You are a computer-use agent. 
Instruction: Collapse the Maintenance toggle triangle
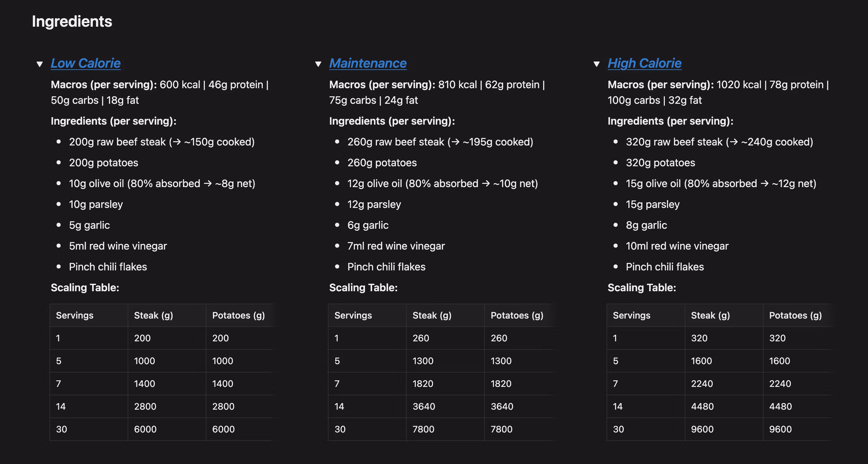pos(318,64)
